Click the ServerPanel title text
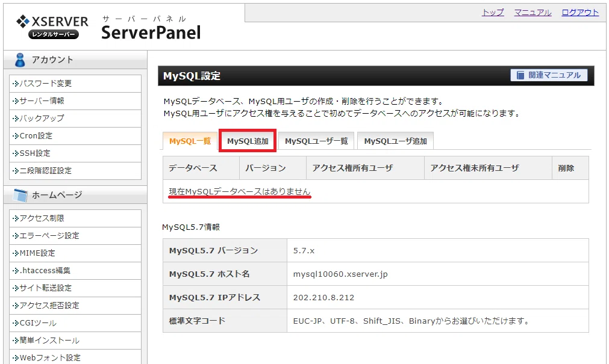Viewport: 609px width, 364px height. [x=151, y=32]
